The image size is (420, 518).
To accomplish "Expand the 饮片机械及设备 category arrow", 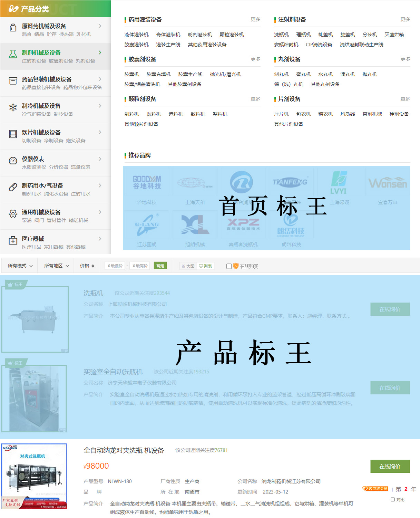I will pos(100,132).
